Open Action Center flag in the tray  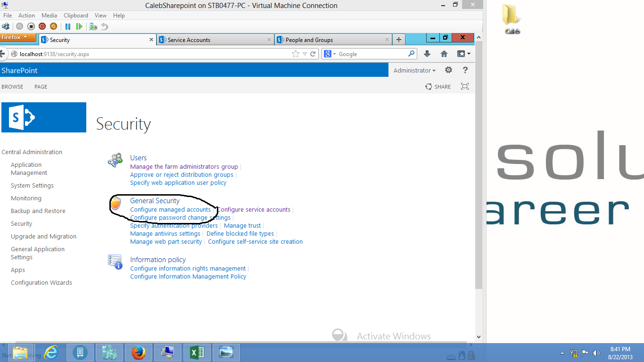(x=585, y=353)
